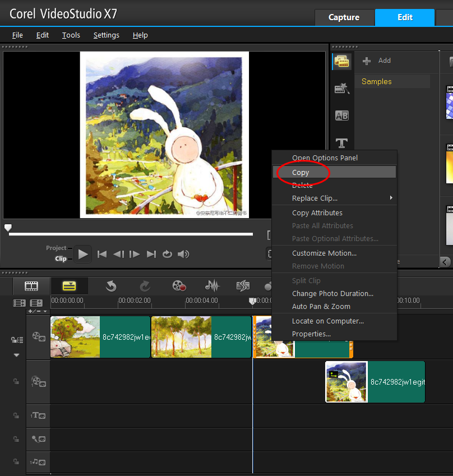Click the Play button in preview
This screenshot has height=476, width=453.
tap(82, 254)
